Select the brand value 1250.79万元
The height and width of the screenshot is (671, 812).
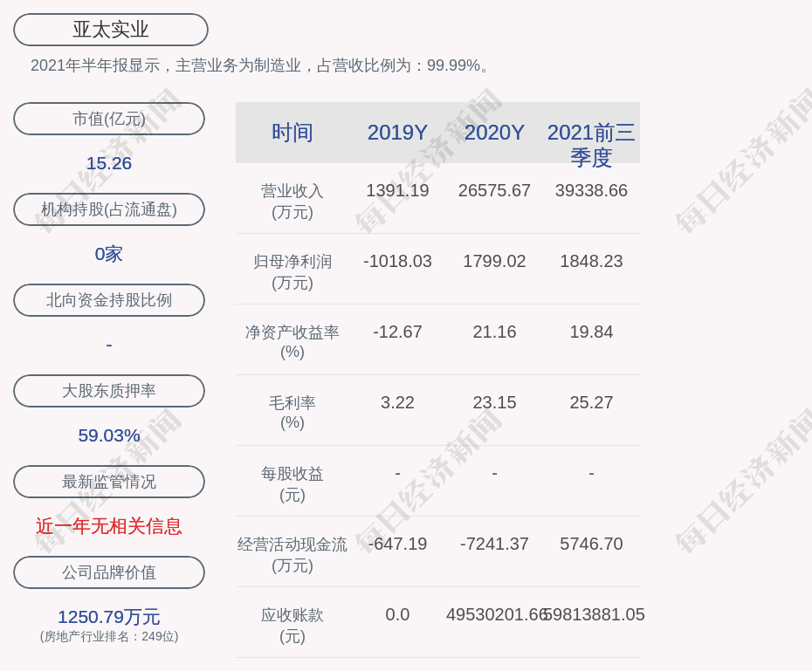pyautogui.click(x=109, y=617)
